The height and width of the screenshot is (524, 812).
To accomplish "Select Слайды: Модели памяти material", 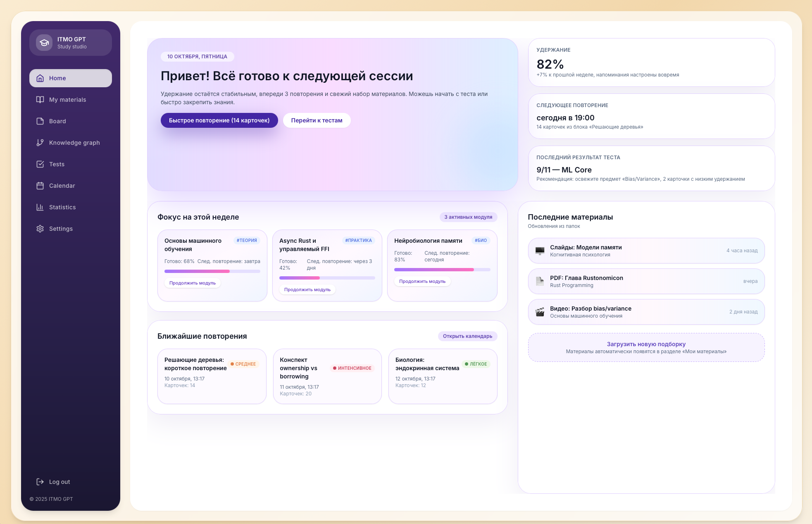I will 646,251.
